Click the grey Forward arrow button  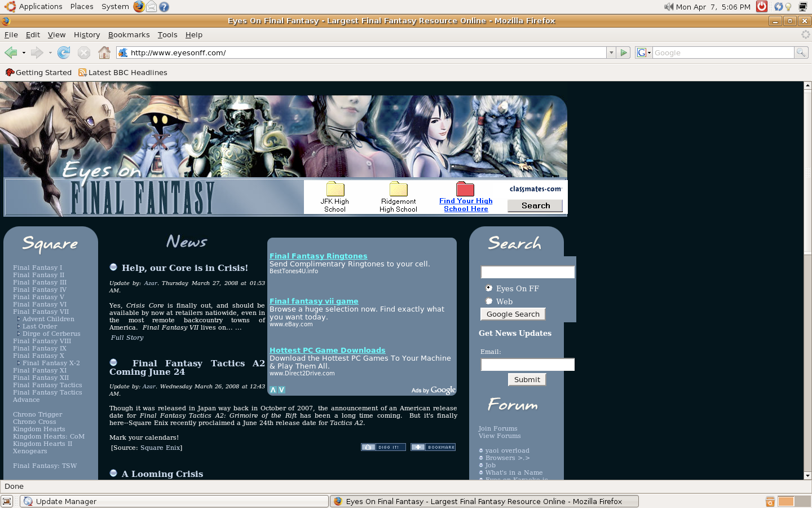(37, 52)
